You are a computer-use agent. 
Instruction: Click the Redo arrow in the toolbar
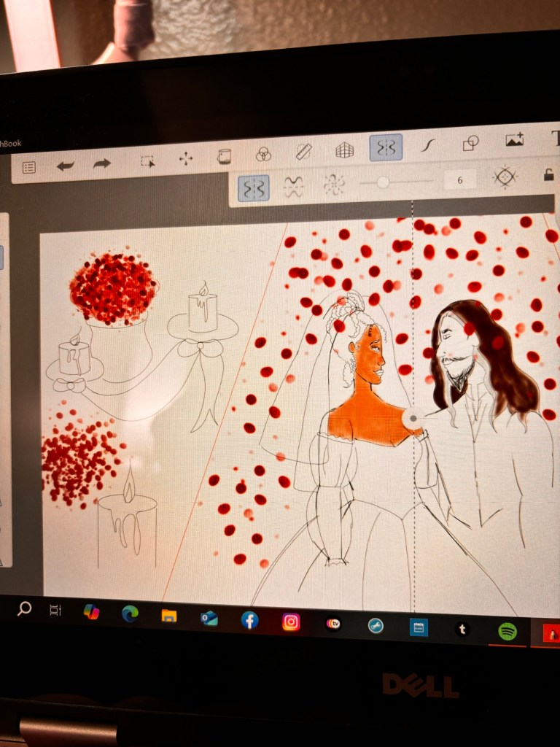[x=102, y=163]
